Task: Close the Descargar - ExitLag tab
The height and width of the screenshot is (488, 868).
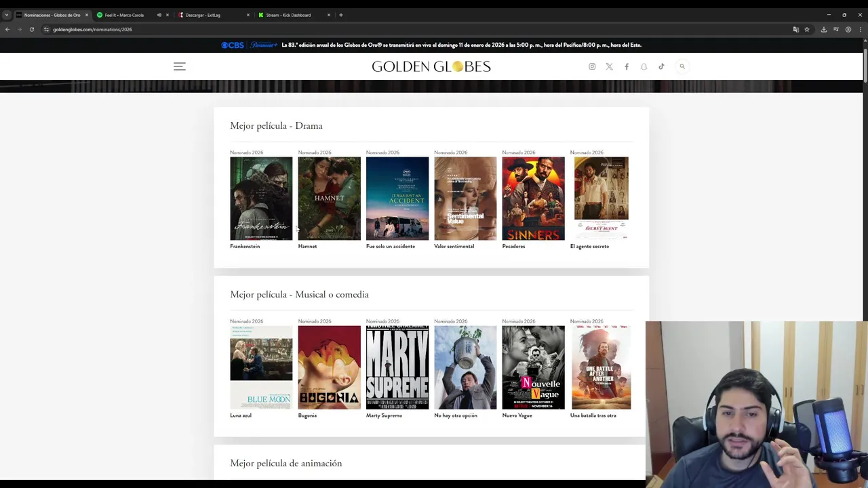Action: coord(248,15)
